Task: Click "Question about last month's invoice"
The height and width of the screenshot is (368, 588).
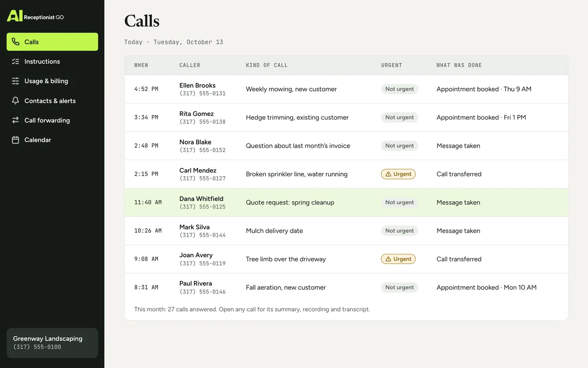Action: pyautogui.click(x=298, y=146)
